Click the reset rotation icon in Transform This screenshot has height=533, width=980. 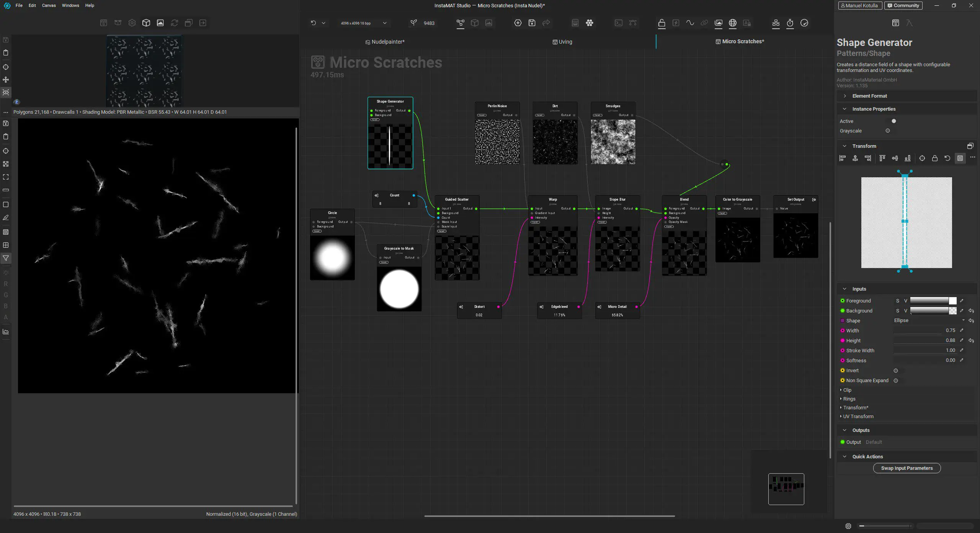coord(947,158)
